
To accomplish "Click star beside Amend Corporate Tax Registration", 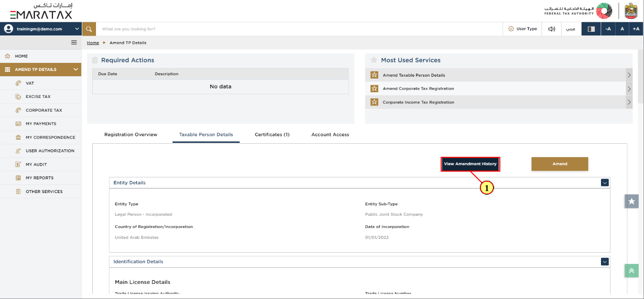I will click(374, 88).
